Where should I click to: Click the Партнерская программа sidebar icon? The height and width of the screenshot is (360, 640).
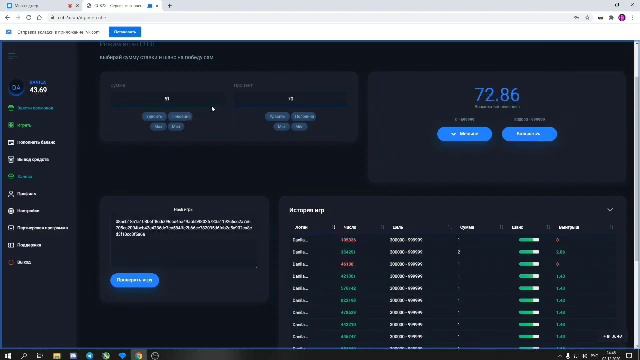tap(11, 228)
